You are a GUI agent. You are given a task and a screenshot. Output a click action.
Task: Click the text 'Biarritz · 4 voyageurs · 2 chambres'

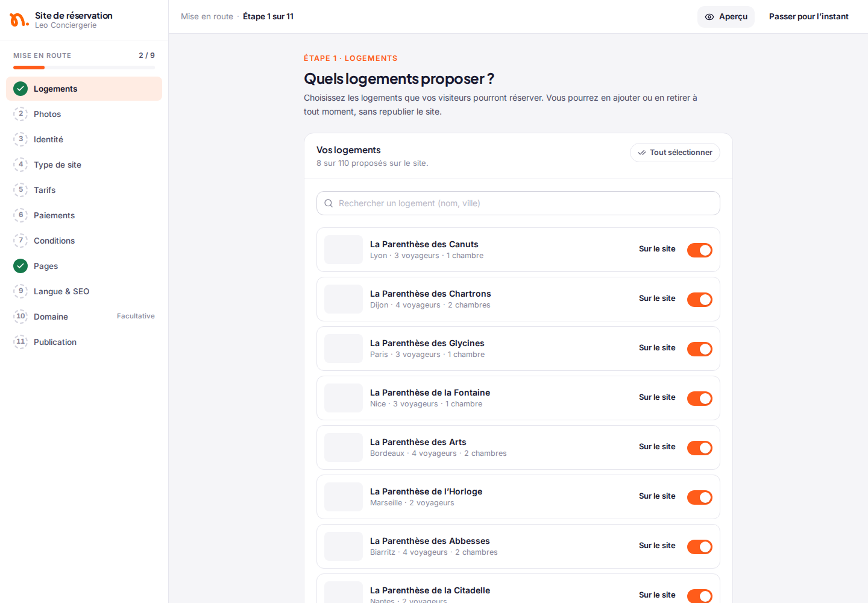tap(434, 552)
